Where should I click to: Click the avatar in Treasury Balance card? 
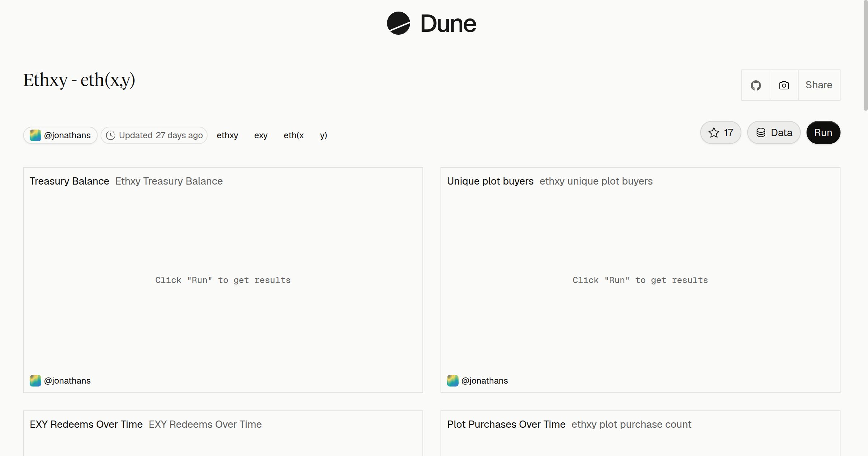coord(35,381)
